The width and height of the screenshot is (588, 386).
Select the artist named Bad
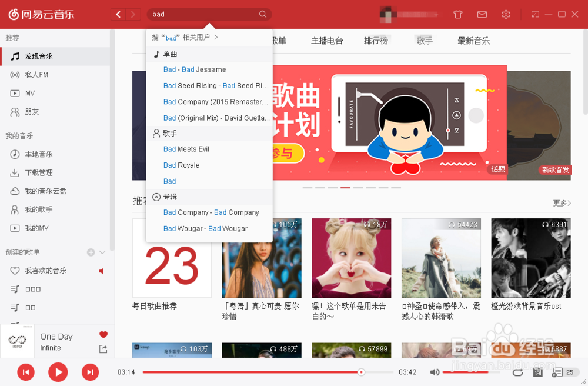[x=209, y=181]
